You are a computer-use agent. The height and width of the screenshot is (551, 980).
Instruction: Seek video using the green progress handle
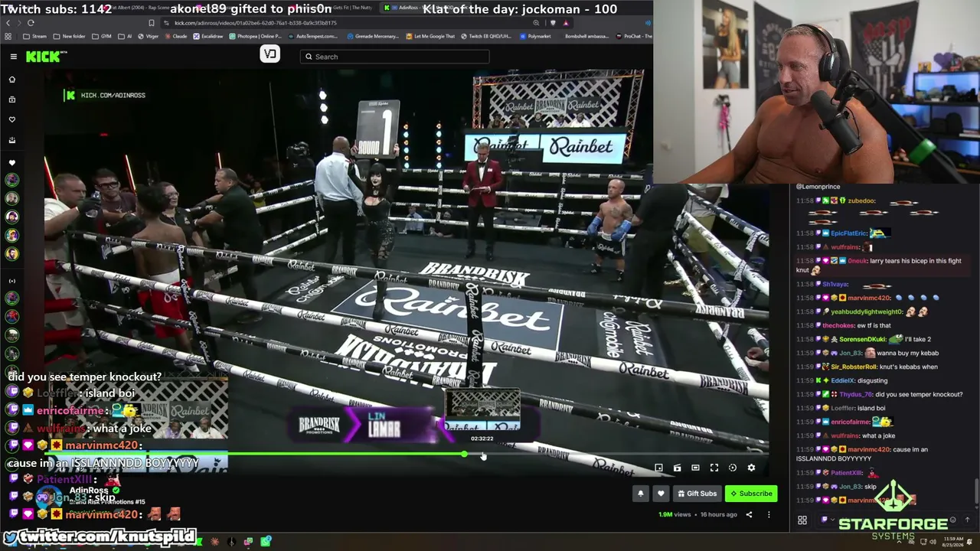[x=464, y=454]
